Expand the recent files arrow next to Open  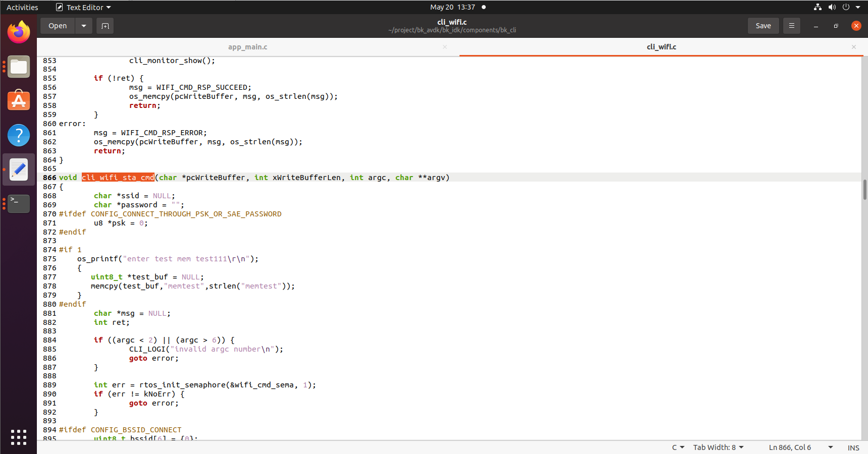pyautogui.click(x=84, y=26)
